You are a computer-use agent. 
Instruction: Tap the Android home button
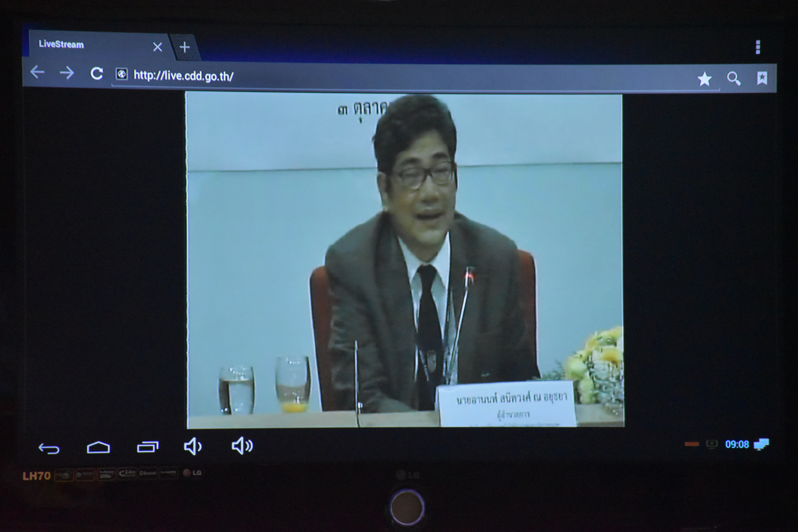[x=98, y=448]
